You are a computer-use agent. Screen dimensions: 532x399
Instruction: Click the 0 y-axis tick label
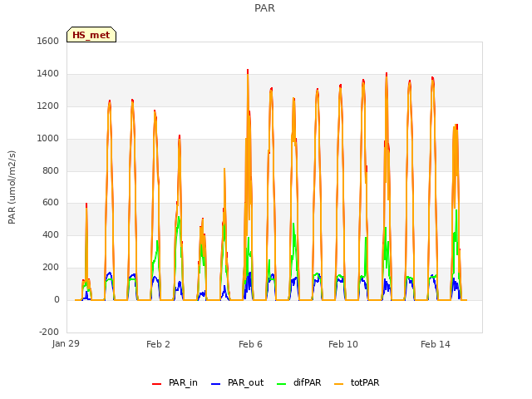[57, 300]
